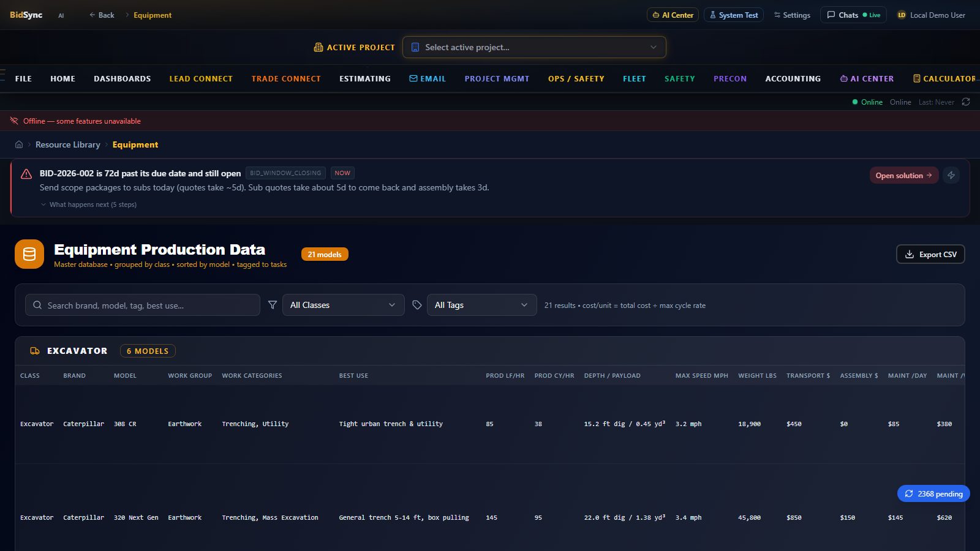
Task: Click the 21 models badge
Action: [x=325, y=254]
